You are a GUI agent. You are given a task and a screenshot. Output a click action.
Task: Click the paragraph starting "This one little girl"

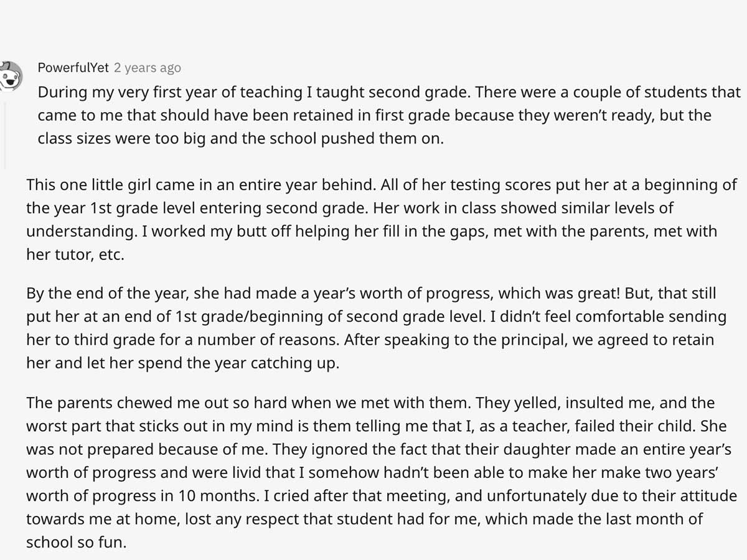point(382,220)
